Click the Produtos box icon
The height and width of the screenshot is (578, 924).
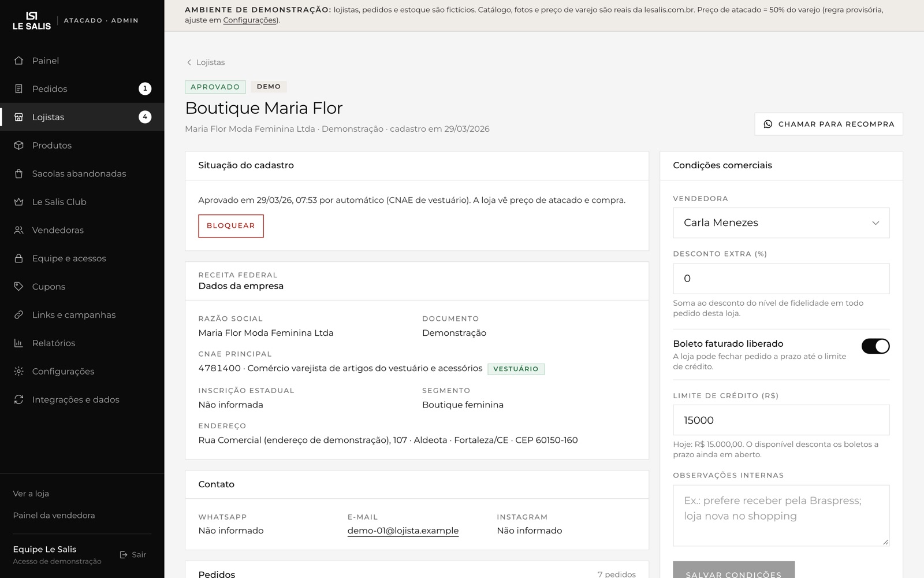click(x=18, y=146)
